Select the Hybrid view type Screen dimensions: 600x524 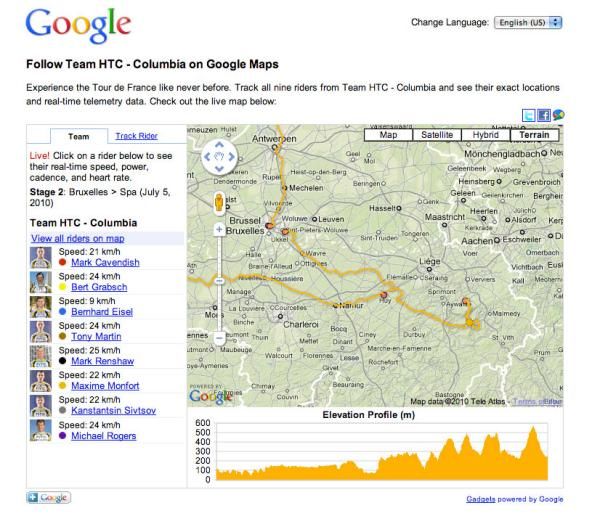click(486, 135)
